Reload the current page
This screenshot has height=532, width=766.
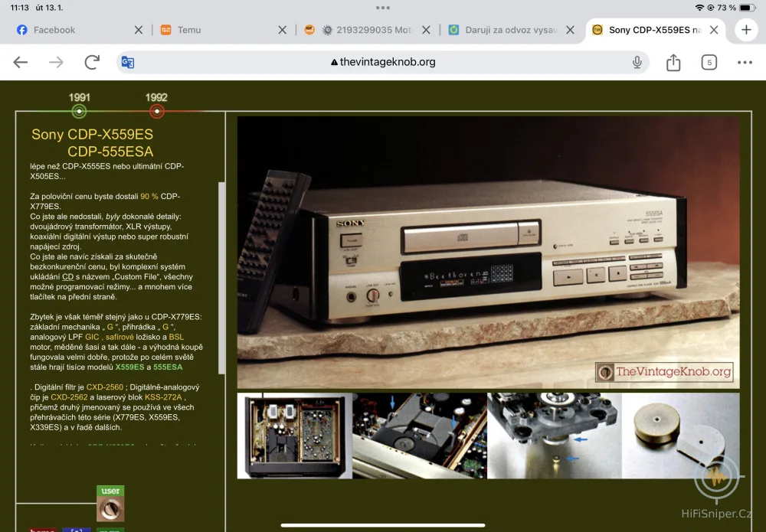(92, 62)
